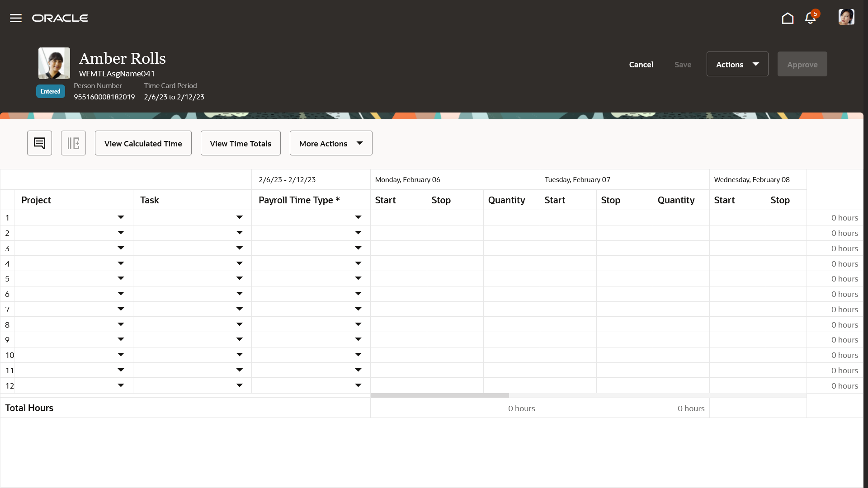Screen dimensions: 868x488
Task: Click the Entered status badge
Action: point(50,91)
